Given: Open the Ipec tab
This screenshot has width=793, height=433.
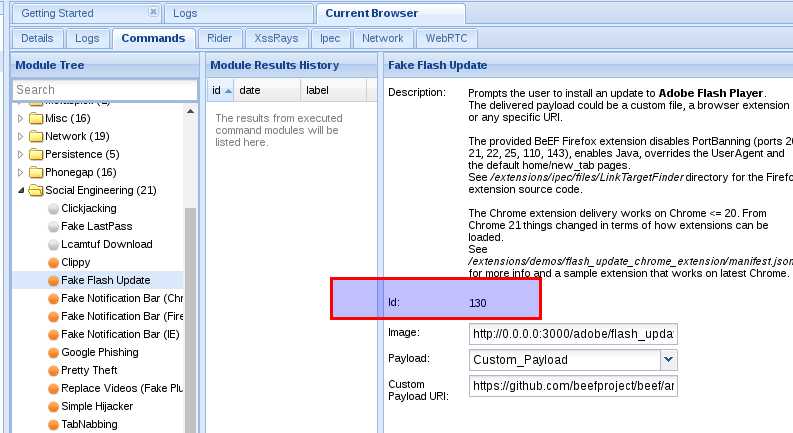Looking at the screenshot, I should tap(330, 38).
